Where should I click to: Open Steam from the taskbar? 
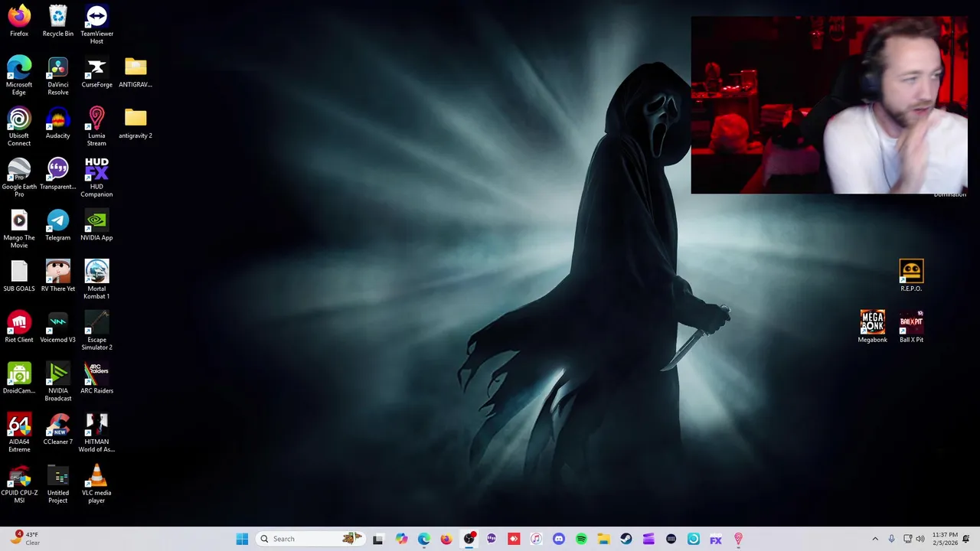click(626, 539)
